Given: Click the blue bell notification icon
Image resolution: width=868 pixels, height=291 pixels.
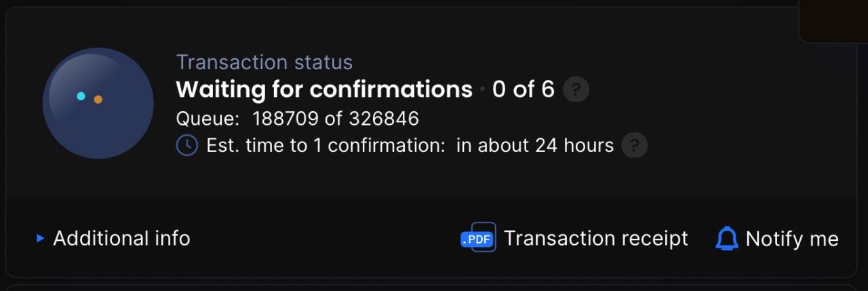Looking at the screenshot, I should (727, 238).
